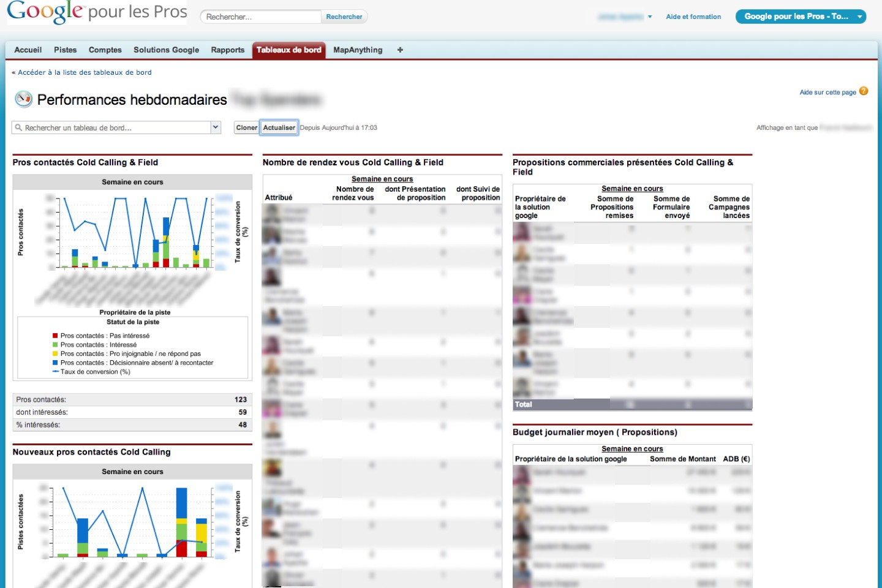This screenshot has height=588, width=882.
Task: Click the ADB (€) column header
Action: [736, 459]
